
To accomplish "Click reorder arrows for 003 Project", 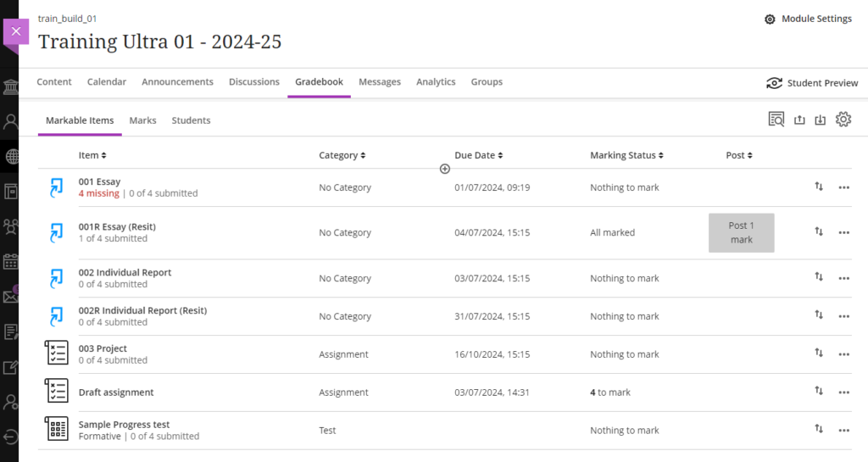I will click(819, 353).
